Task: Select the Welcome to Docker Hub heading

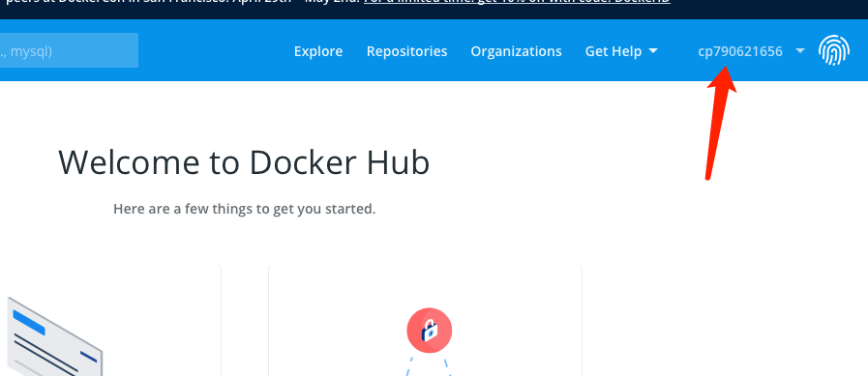Action: [x=244, y=162]
